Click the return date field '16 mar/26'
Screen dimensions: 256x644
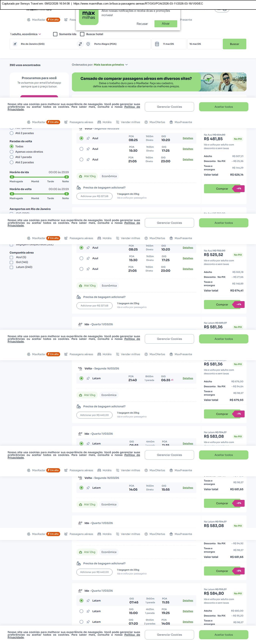tap(204, 44)
